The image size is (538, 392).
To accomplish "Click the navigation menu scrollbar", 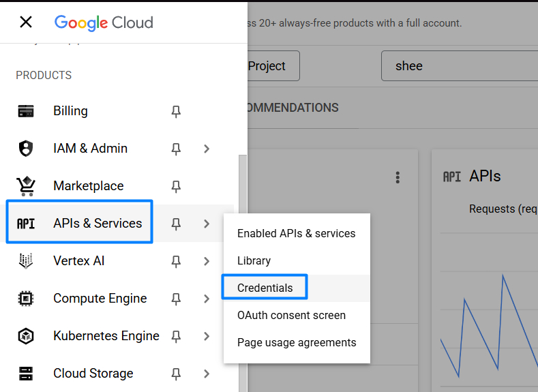I will coord(243,273).
